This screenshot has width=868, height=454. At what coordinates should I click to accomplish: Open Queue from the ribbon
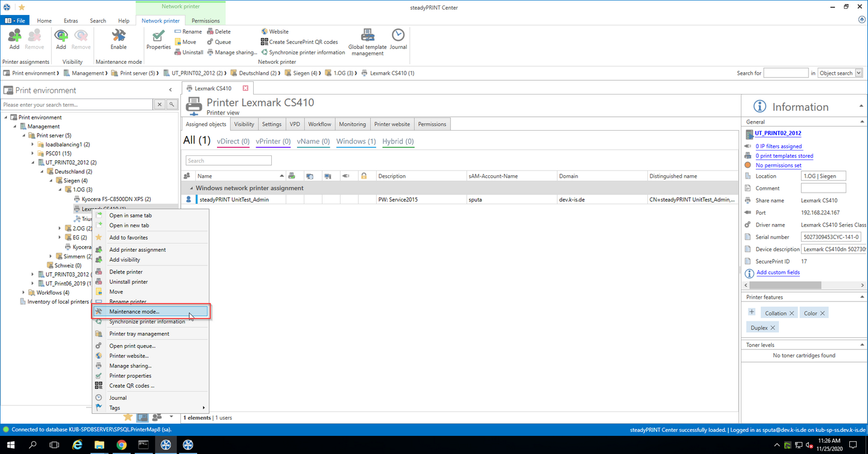pos(218,42)
